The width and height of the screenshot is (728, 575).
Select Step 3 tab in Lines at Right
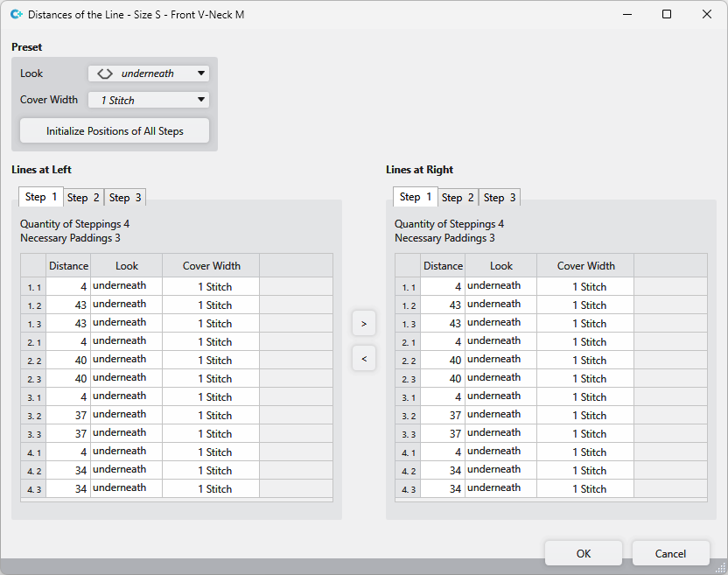[500, 198]
